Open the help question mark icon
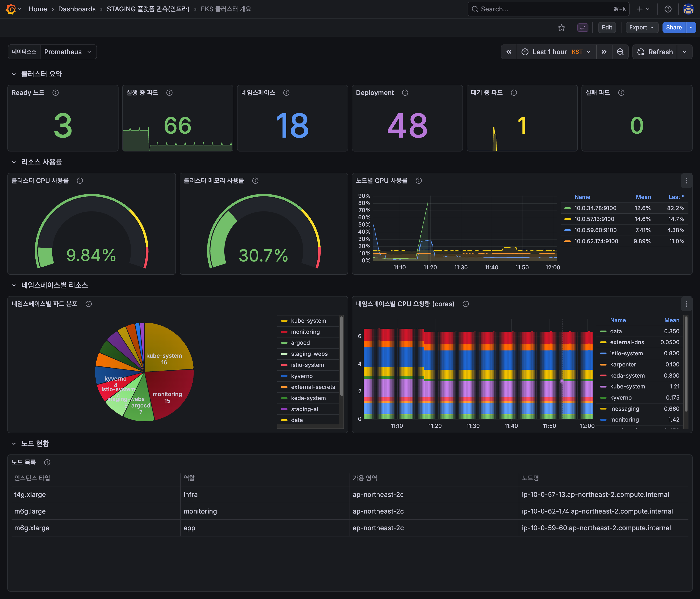700x599 pixels. point(668,9)
